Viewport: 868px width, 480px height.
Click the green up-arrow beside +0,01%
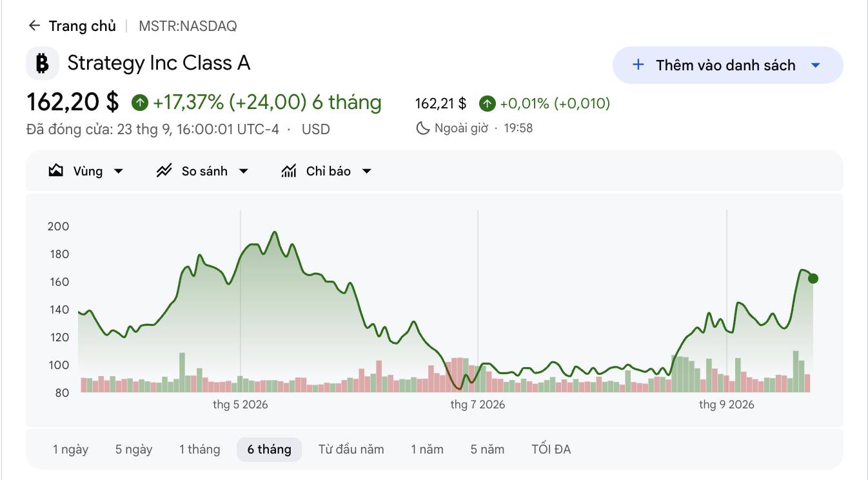pyautogui.click(x=488, y=103)
